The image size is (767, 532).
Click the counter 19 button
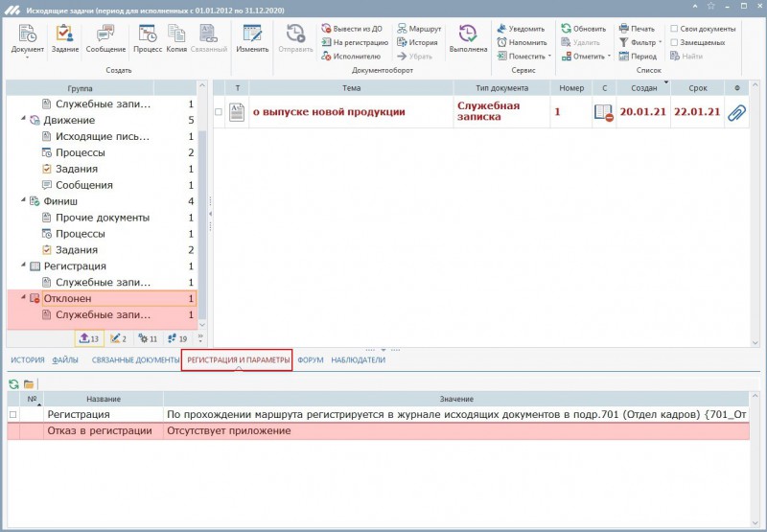(x=177, y=338)
